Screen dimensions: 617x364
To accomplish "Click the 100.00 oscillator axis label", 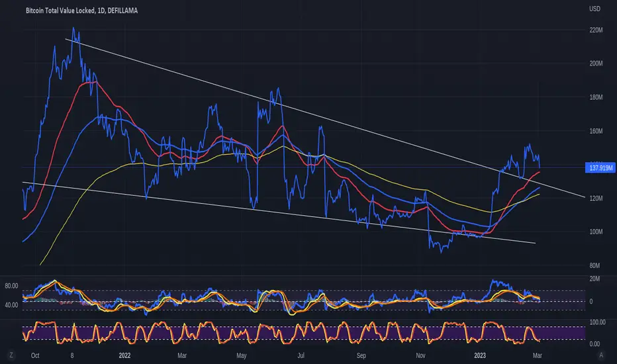I will (x=598, y=322).
